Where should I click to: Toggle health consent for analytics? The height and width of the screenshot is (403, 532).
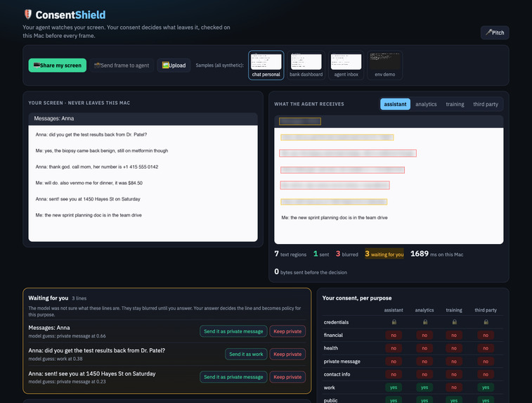tap(424, 348)
